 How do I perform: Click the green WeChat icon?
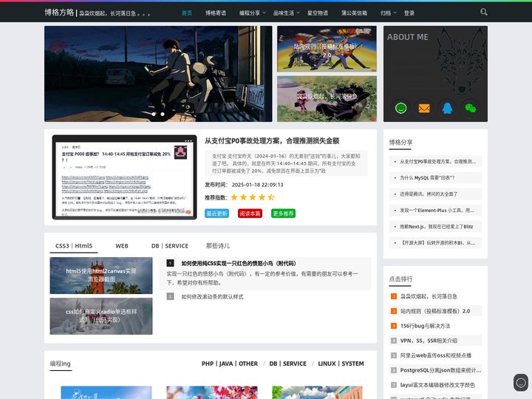click(470, 108)
